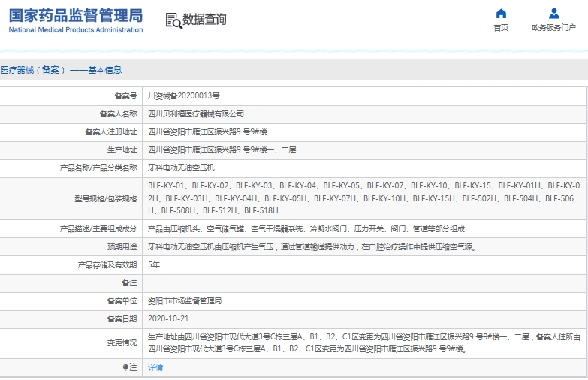Viewport: 588px width, 380px height.
Task: Click the 备案人注册地址 value ending in 9#楼
Action: (x=207, y=131)
